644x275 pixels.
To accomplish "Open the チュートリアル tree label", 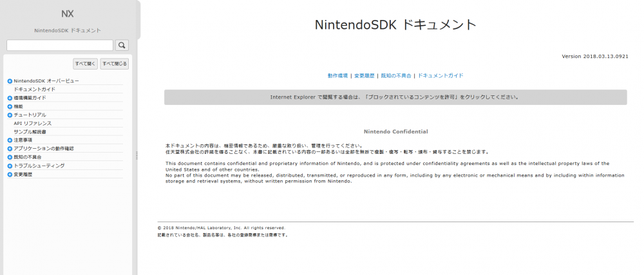I will (x=30, y=115).
